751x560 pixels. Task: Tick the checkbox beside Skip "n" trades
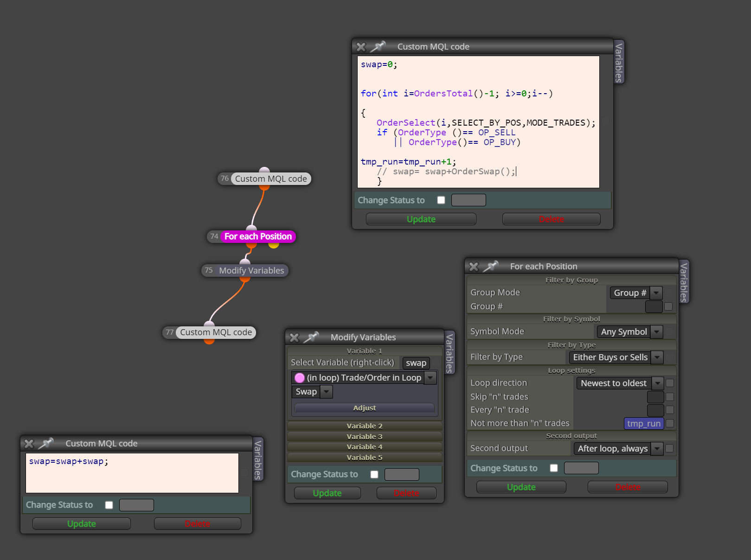[x=670, y=397]
